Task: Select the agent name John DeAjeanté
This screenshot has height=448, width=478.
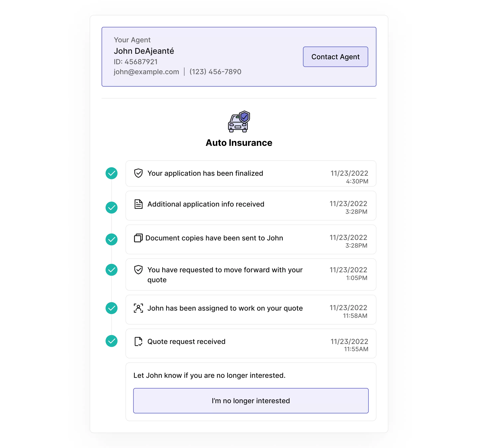Action: (144, 51)
